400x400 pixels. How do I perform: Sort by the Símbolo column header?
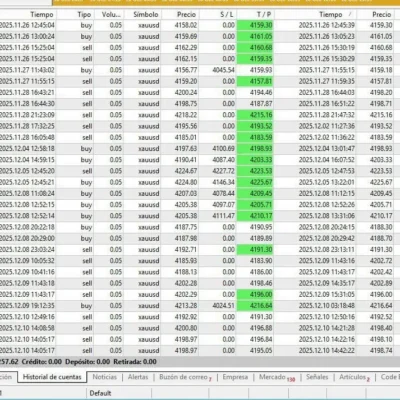(x=146, y=15)
